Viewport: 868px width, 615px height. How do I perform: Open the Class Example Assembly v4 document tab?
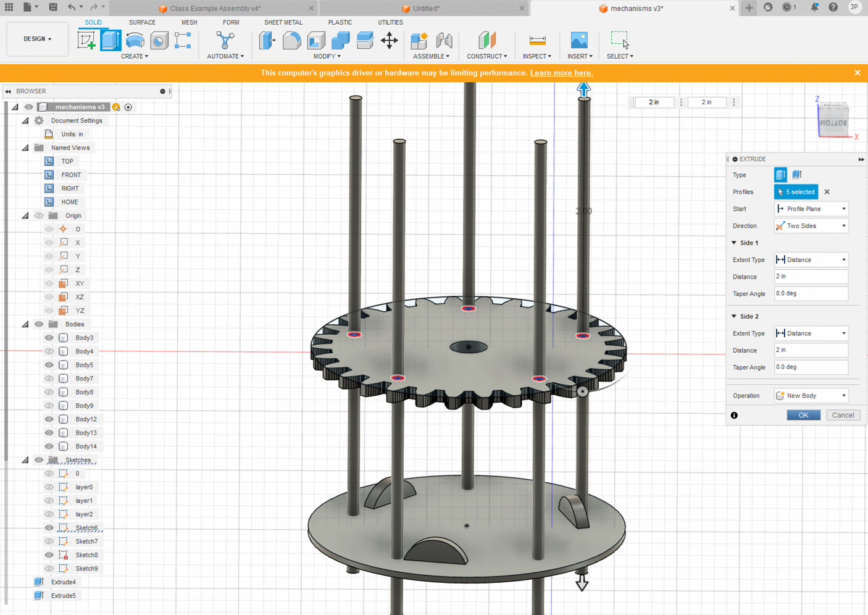point(215,9)
